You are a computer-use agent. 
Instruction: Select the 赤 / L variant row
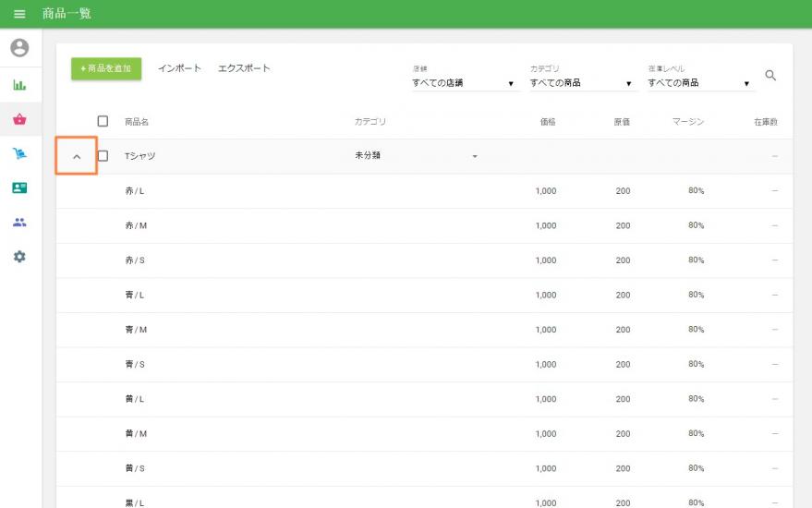click(425, 191)
